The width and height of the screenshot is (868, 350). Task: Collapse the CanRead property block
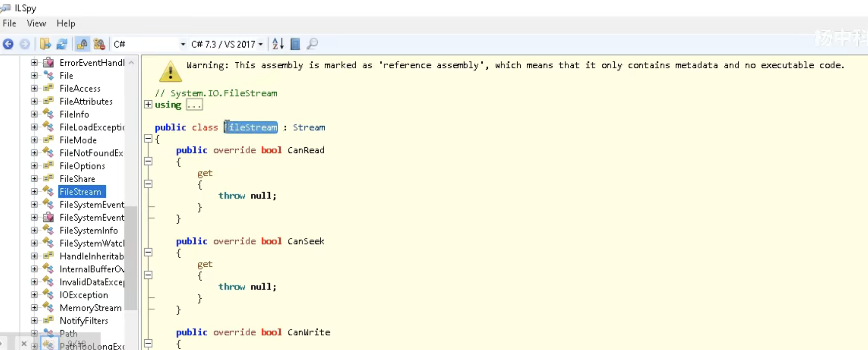point(148,161)
